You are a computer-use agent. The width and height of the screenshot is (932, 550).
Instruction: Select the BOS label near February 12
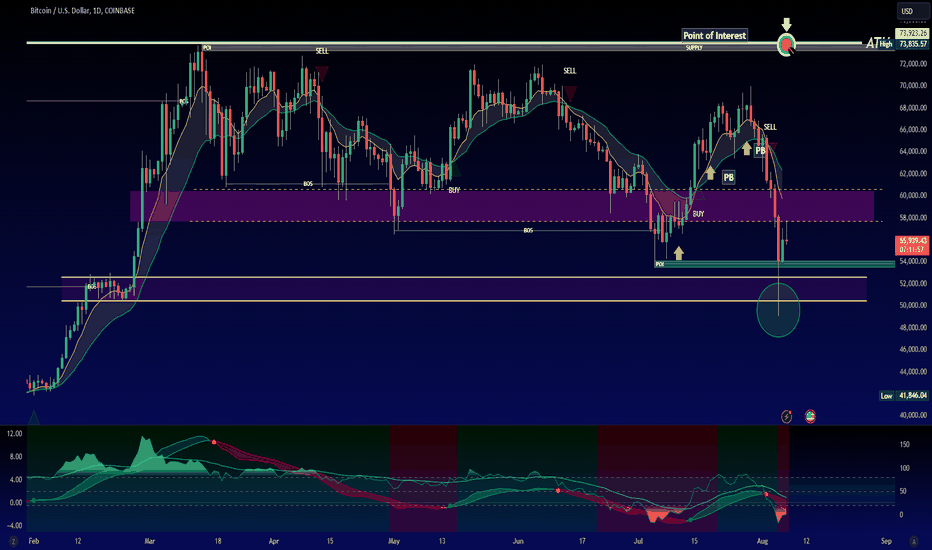(92, 287)
